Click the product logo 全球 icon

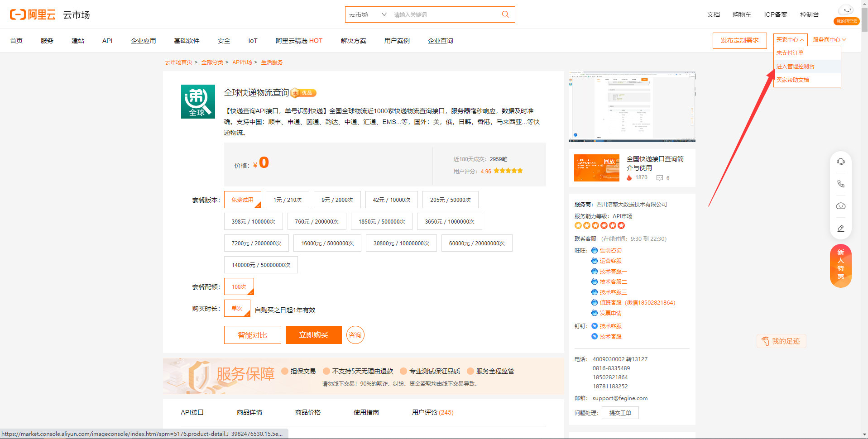198,101
